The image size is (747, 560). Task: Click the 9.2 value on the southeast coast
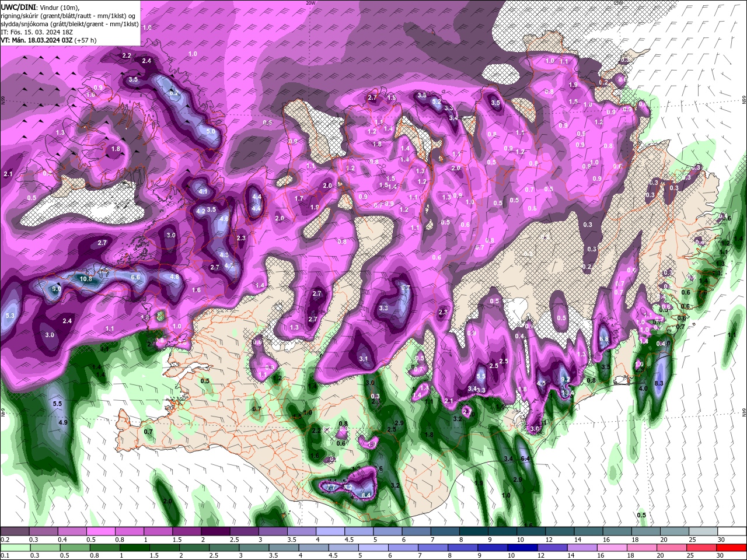click(565, 379)
